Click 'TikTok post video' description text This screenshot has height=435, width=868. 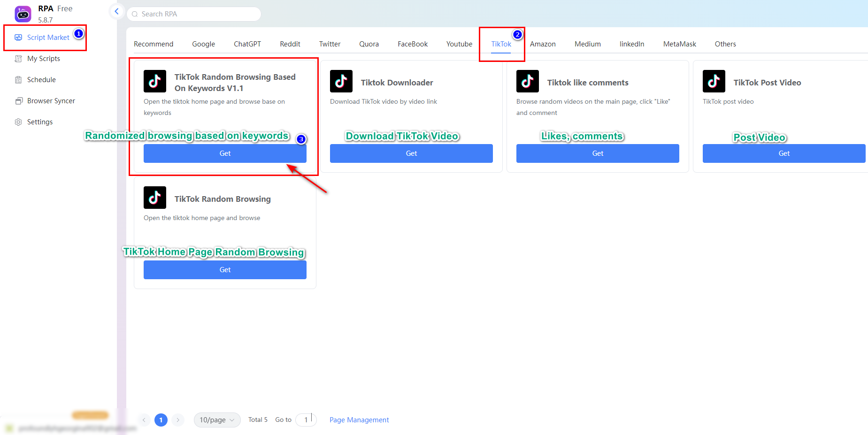[728, 101]
